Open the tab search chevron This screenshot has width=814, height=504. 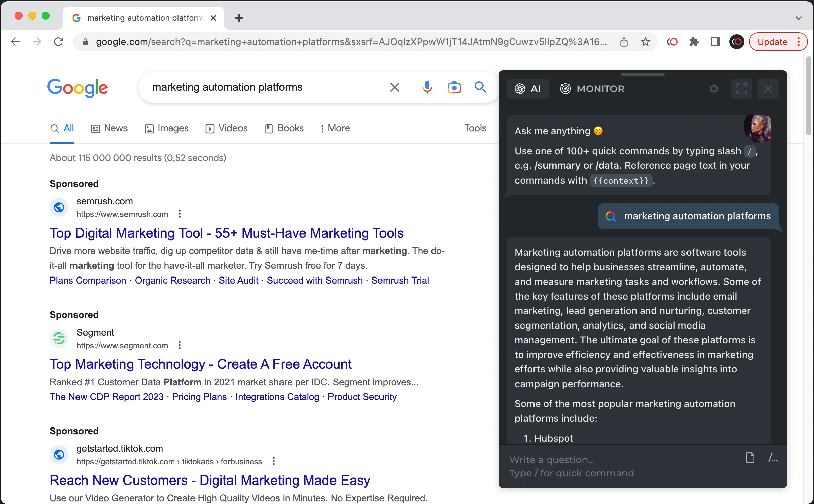[x=799, y=18]
